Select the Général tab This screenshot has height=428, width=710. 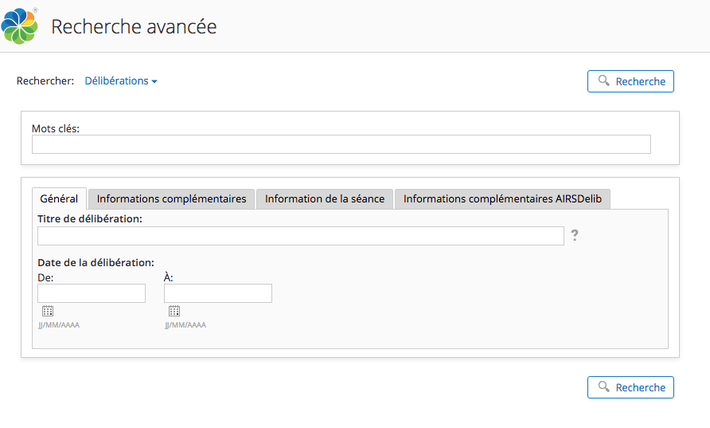coord(59,199)
